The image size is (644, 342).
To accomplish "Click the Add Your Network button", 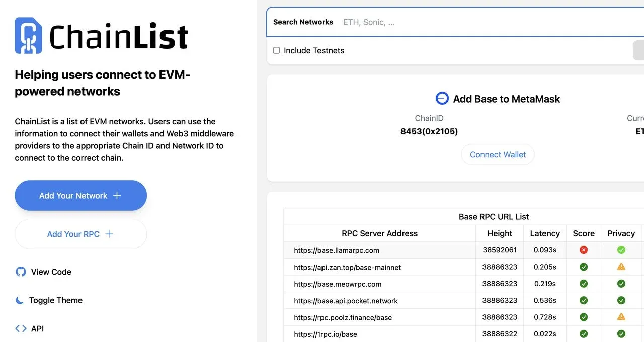I will pyautogui.click(x=80, y=195).
